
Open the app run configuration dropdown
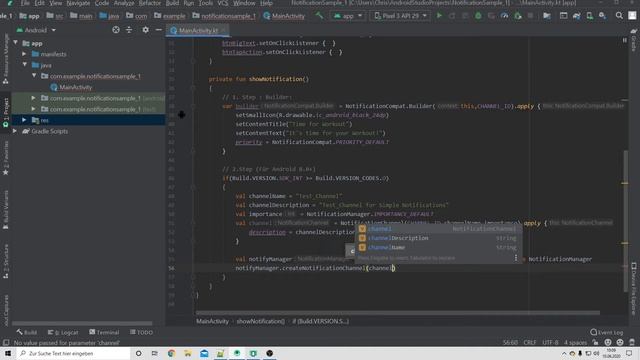(x=348, y=16)
